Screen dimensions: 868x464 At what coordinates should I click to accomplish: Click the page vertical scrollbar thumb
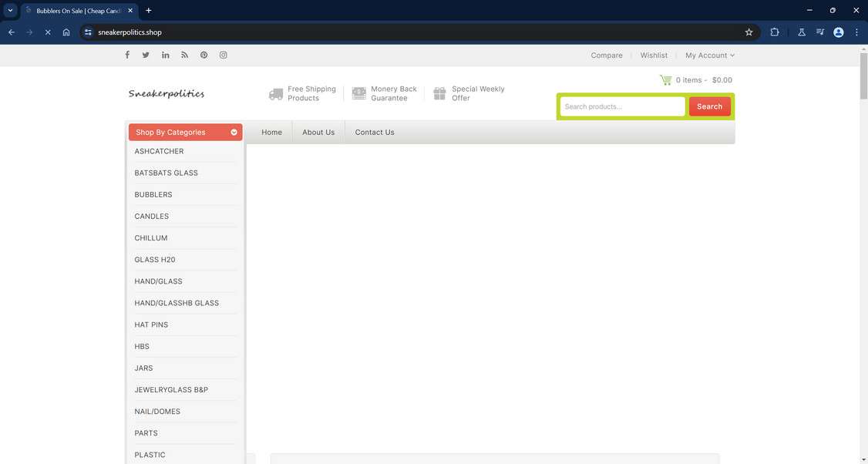pyautogui.click(x=863, y=76)
